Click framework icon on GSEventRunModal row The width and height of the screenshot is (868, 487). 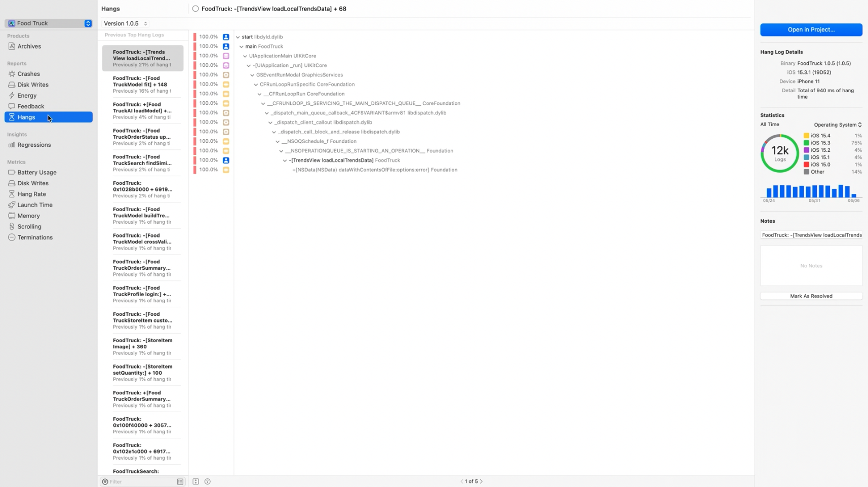[226, 75]
